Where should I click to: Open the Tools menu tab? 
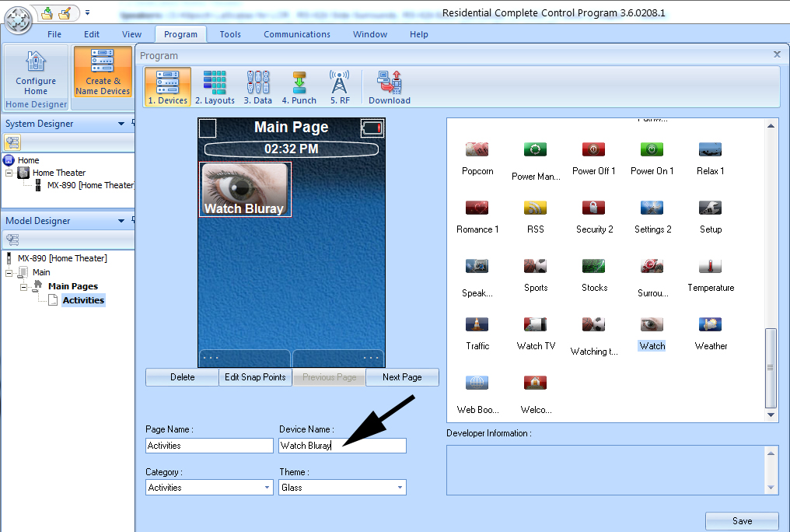click(x=230, y=34)
